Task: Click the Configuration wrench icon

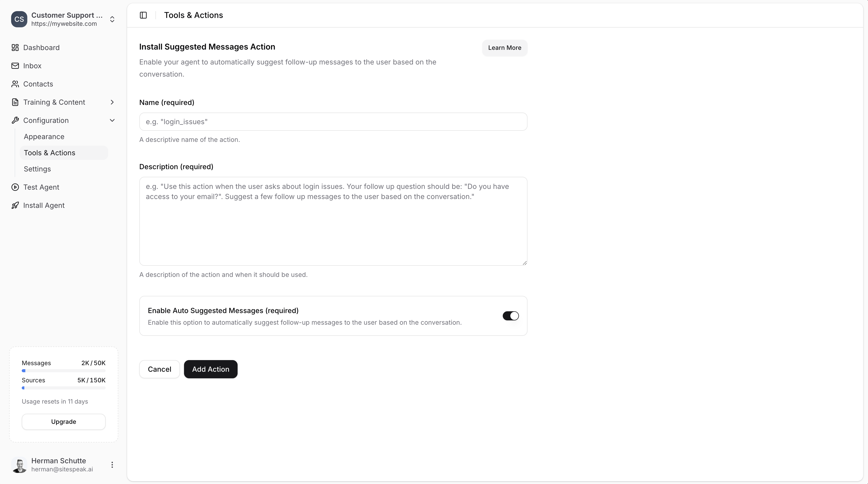Action: [x=15, y=120]
